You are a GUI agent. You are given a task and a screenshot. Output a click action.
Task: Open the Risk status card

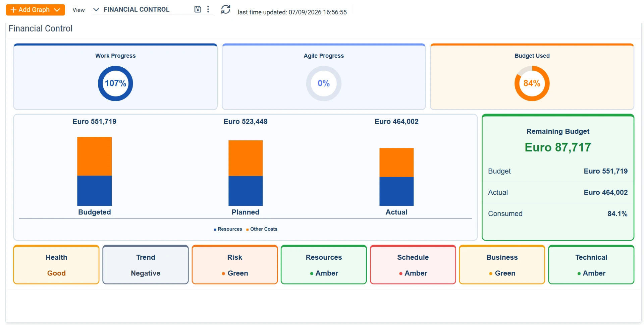(235, 265)
